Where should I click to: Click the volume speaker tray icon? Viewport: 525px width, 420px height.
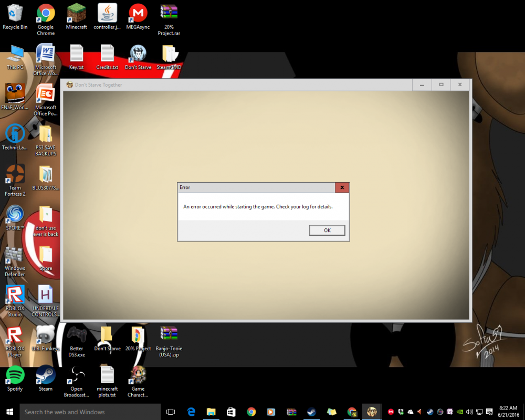point(470,412)
